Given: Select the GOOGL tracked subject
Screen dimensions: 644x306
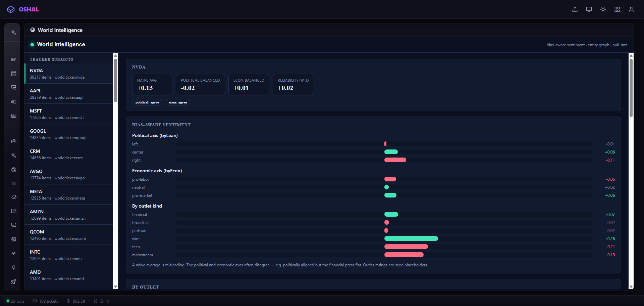Looking at the screenshot, I should pyautogui.click(x=69, y=134).
